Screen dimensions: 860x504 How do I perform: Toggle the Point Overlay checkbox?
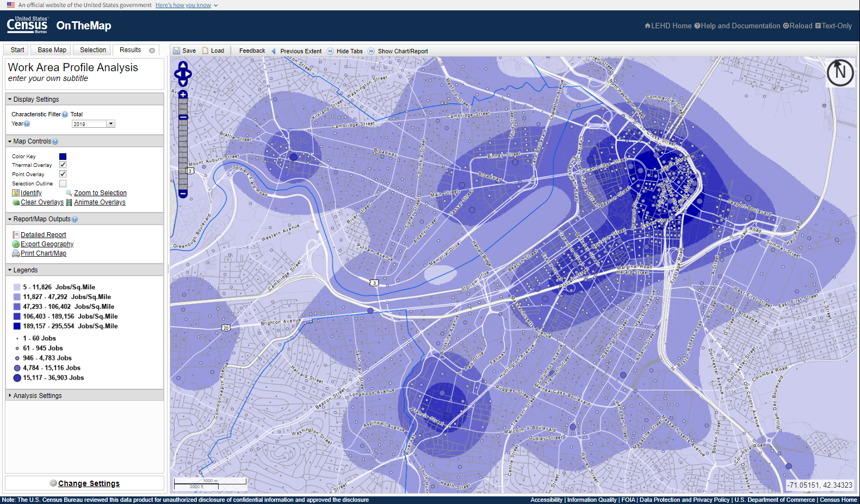click(x=63, y=174)
